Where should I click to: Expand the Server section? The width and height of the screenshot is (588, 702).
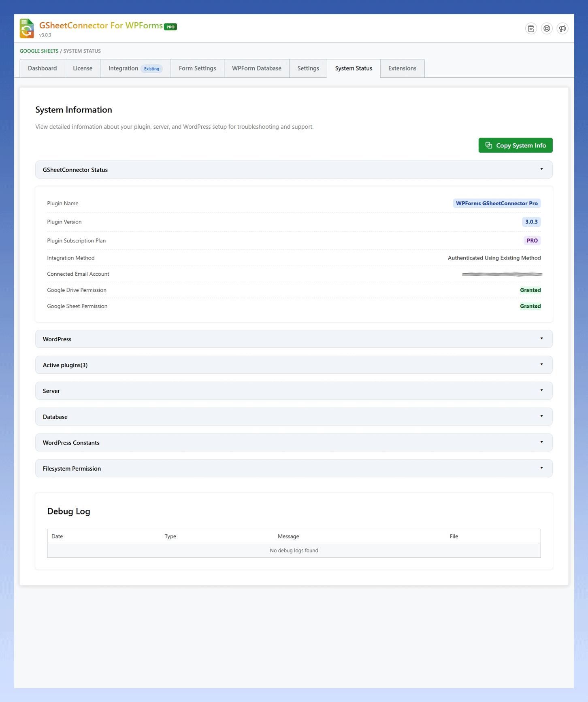pos(294,391)
